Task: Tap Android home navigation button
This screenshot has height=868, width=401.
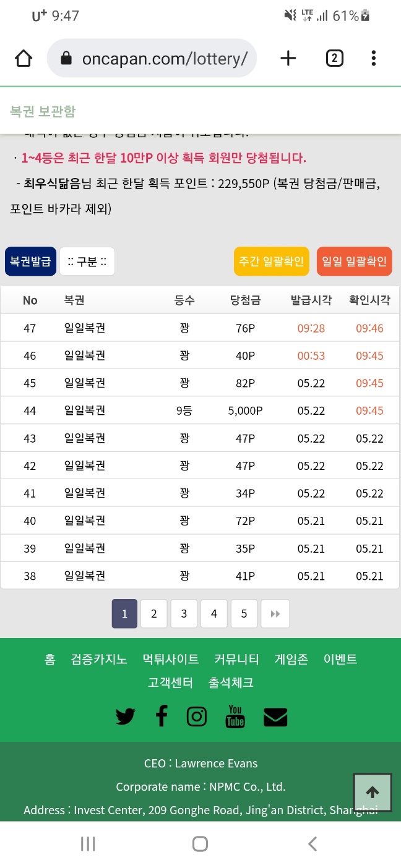Action: click(200, 844)
